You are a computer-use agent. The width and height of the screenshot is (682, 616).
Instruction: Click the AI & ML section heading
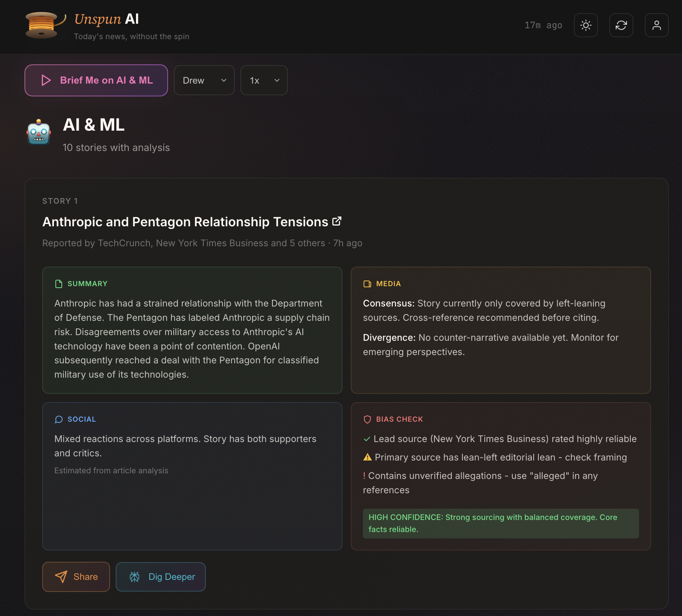coord(94,125)
